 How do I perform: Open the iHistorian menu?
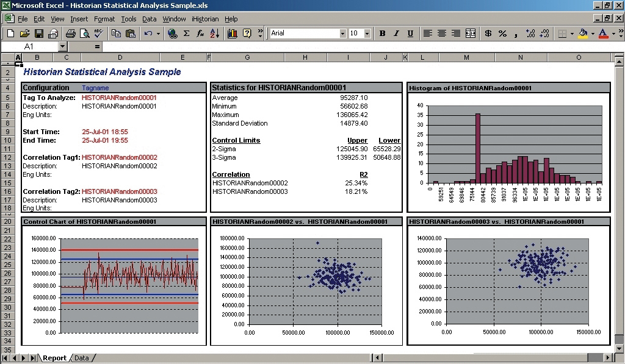[x=205, y=19]
